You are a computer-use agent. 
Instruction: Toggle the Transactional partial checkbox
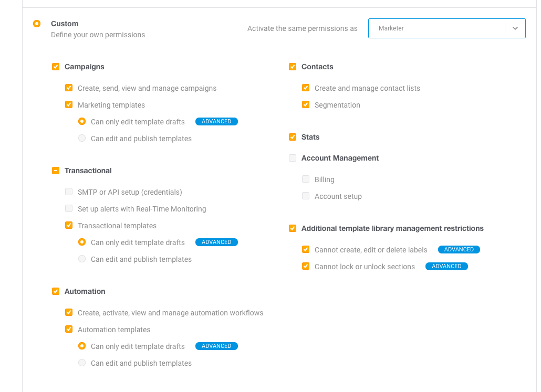(x=56, y=171)
